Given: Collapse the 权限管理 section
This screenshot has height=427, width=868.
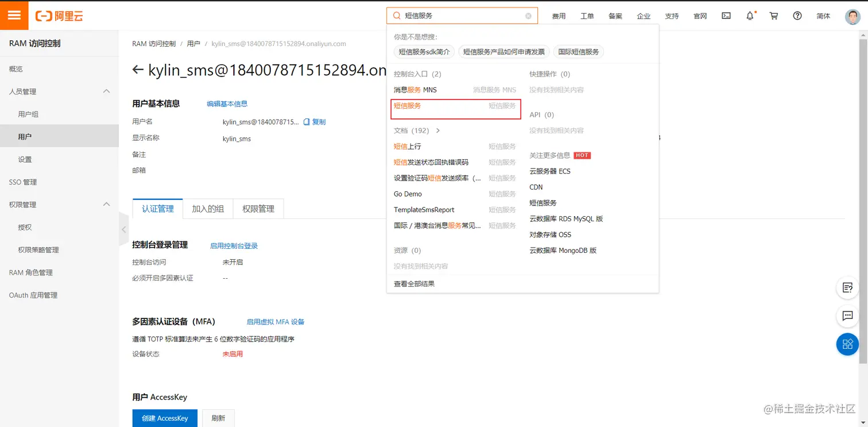Looking at the screenshot, I should (106, 205).
